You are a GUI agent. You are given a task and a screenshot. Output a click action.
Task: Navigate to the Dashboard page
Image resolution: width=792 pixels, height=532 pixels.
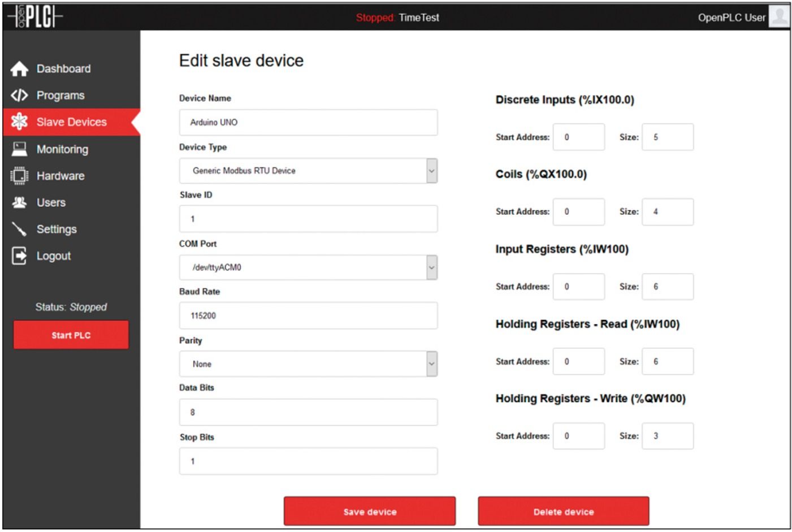20,68
